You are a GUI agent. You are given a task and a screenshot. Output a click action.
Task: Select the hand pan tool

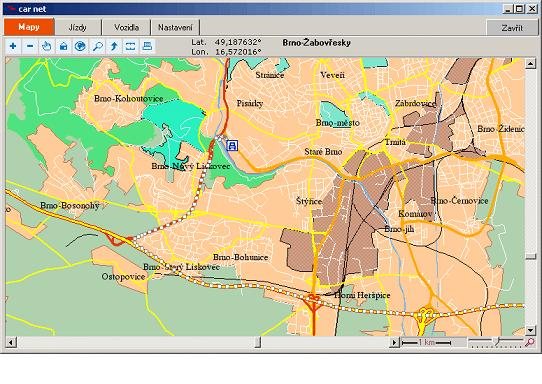(x=47, y=46)
